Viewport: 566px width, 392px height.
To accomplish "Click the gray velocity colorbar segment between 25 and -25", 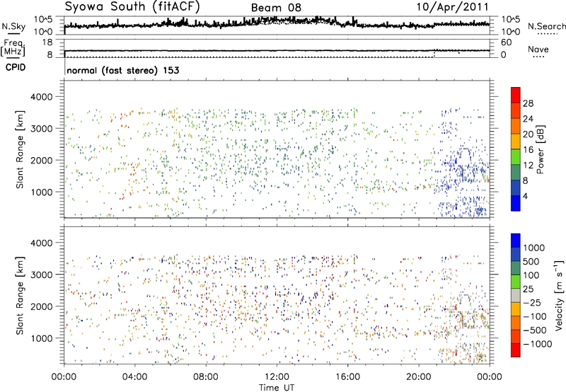I will pyautogui.click(x=516, y=296).
